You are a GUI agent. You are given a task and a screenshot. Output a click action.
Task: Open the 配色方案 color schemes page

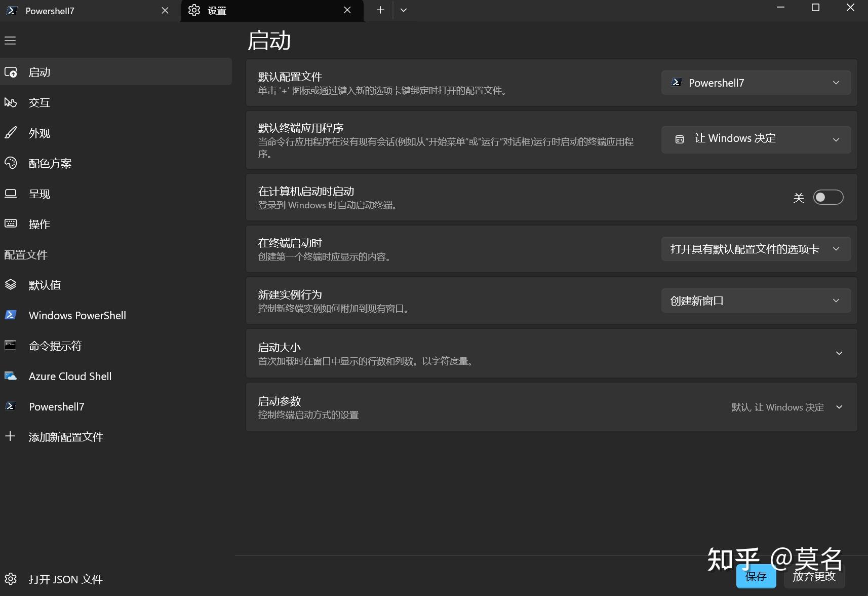[51, 163]
